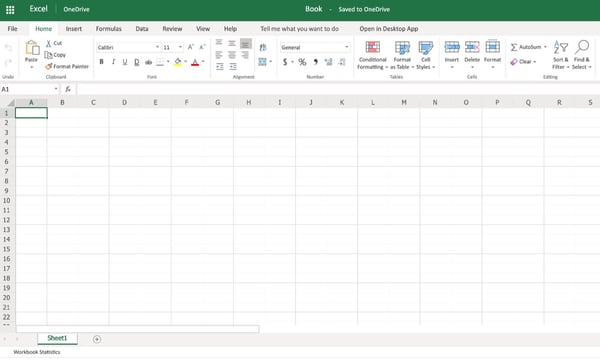Click Open in Desktop App
The image size is (600, 360).
tap(388, 29)
